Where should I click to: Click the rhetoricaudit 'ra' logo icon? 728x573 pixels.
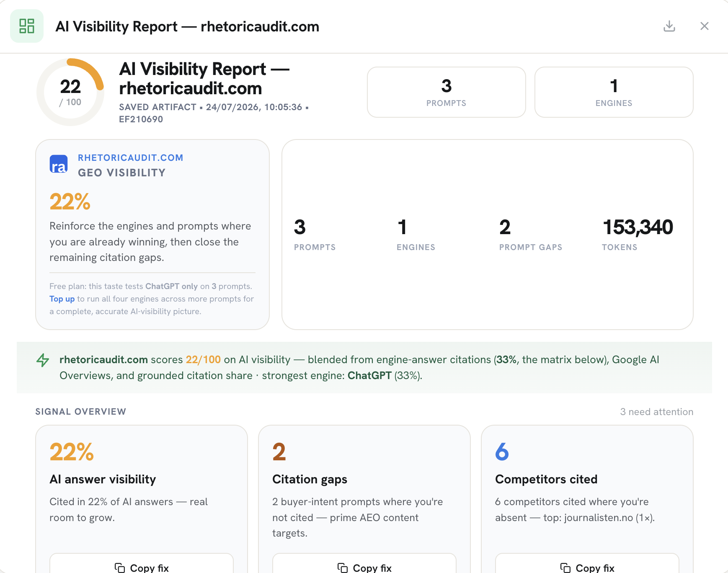59,164
